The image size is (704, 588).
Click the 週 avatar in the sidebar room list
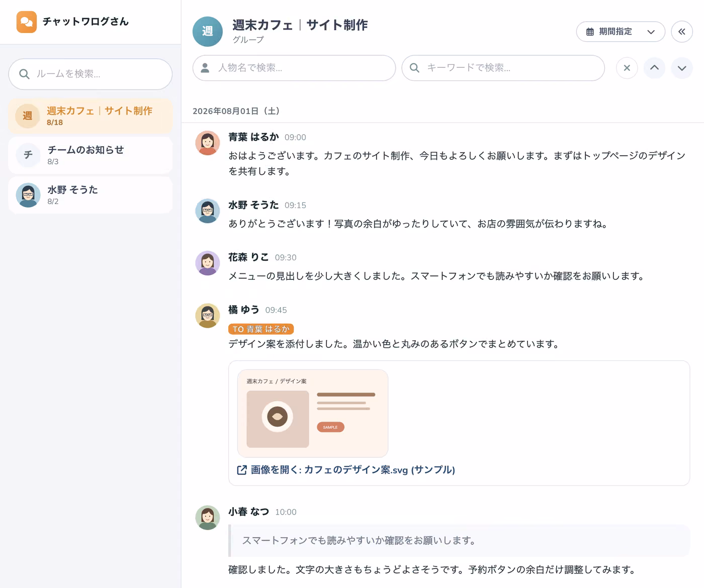pyautogui.click(x=28, y=116)
